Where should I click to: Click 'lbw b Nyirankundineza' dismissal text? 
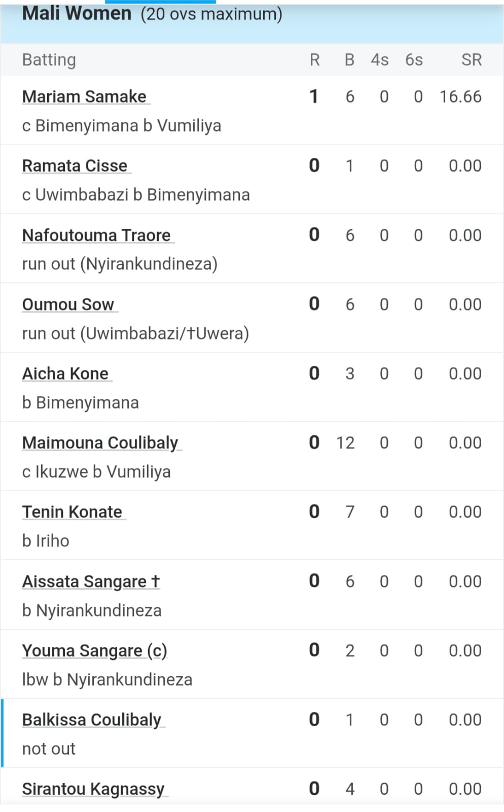coord(107,679)
